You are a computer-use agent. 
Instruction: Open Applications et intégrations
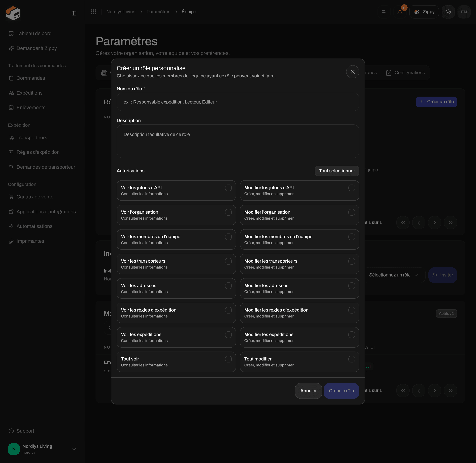coord(42,211)
